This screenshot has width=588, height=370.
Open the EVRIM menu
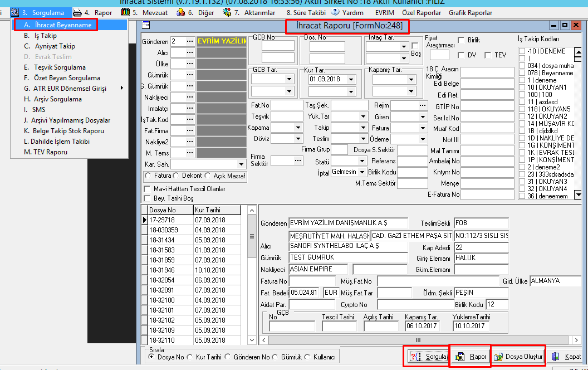coord(384,13)
